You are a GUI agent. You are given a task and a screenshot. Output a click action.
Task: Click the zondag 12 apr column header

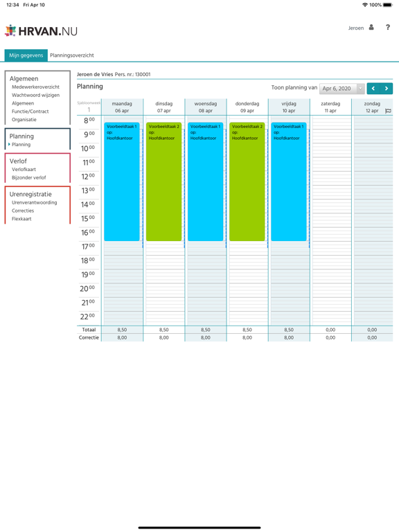(372, 107)
